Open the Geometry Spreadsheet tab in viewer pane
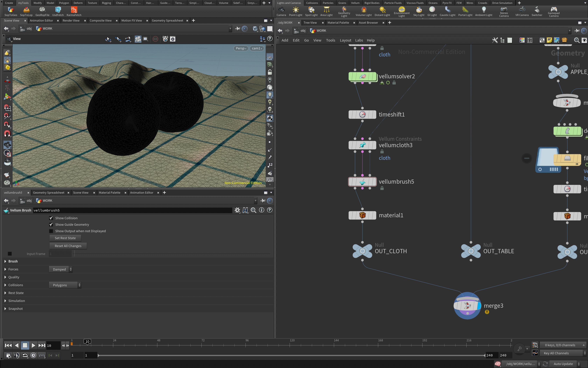Screen dimensions: 588x368 [167, 21]
